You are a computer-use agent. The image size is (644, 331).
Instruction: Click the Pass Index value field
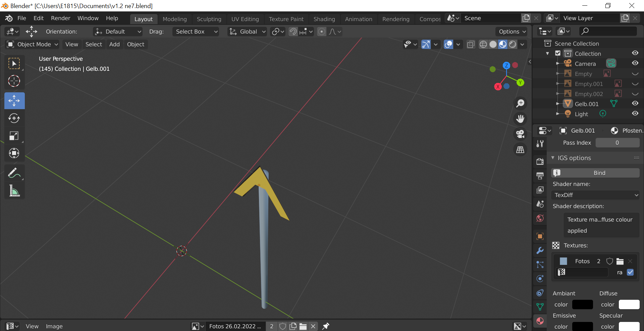click(617, 143)
